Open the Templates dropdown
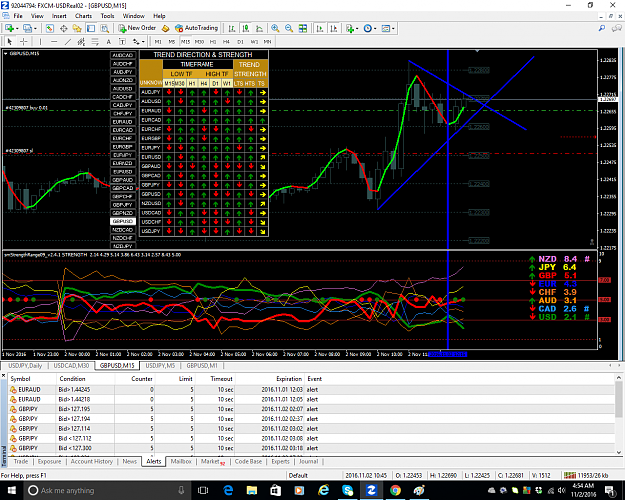 pyautogui.click(x=388, y=28)
